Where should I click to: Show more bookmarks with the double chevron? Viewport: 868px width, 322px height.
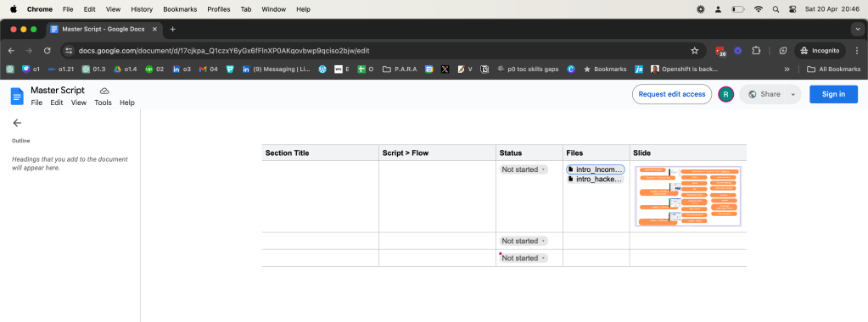787,69
